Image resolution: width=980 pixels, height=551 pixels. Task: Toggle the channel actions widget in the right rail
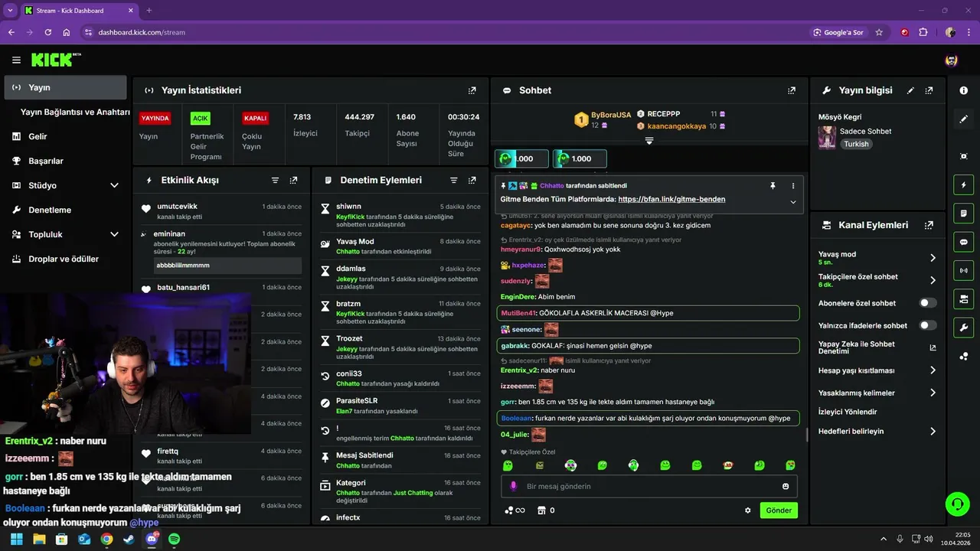tap(963, 298)
